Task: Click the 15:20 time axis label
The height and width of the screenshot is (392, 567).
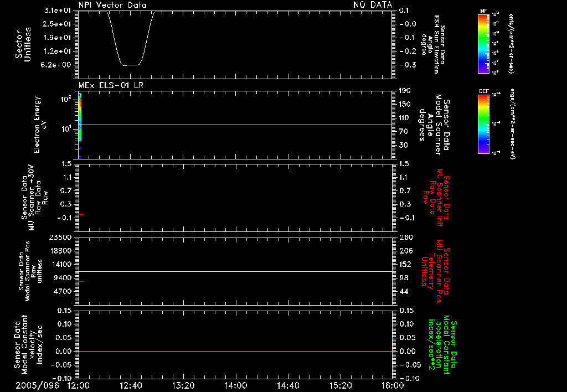Action: pos(341,385)
